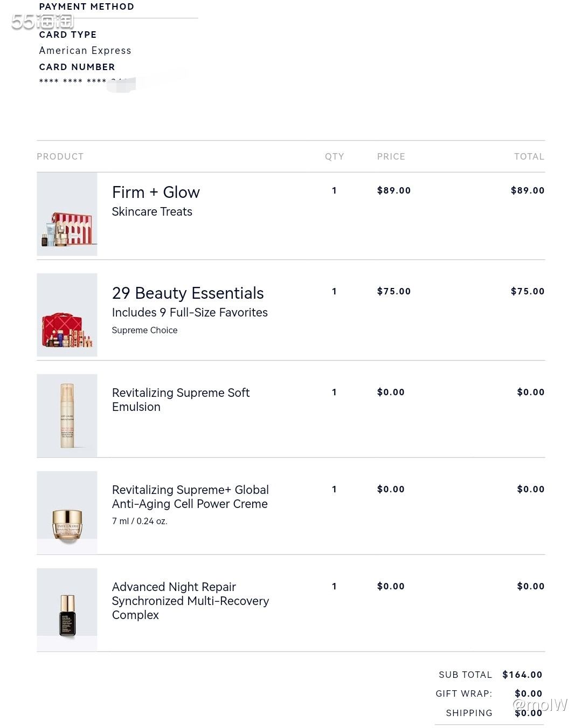The image size is (582, 728).
Task: Click the American Express card type text
Action: [x=85, y=50]
